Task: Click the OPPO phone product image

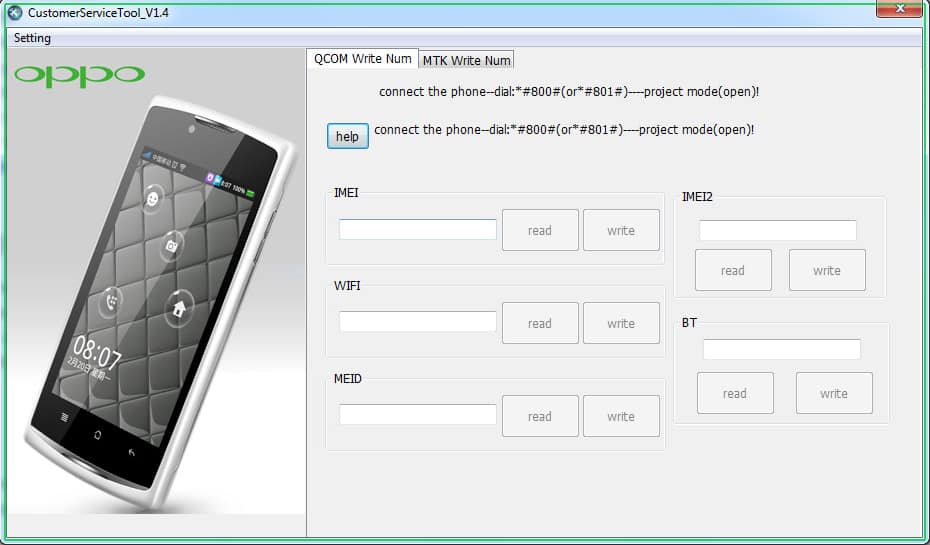Action: click(161, 302)
